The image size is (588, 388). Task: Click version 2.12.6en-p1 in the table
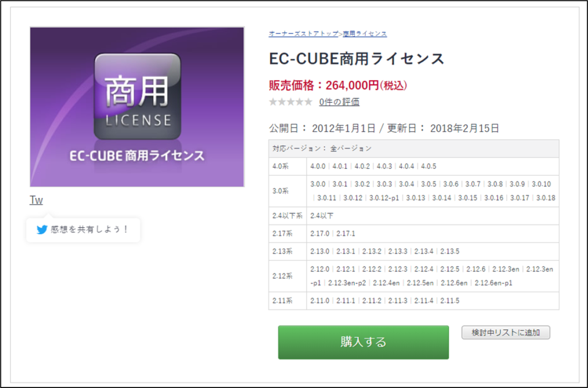coord(493,282)
